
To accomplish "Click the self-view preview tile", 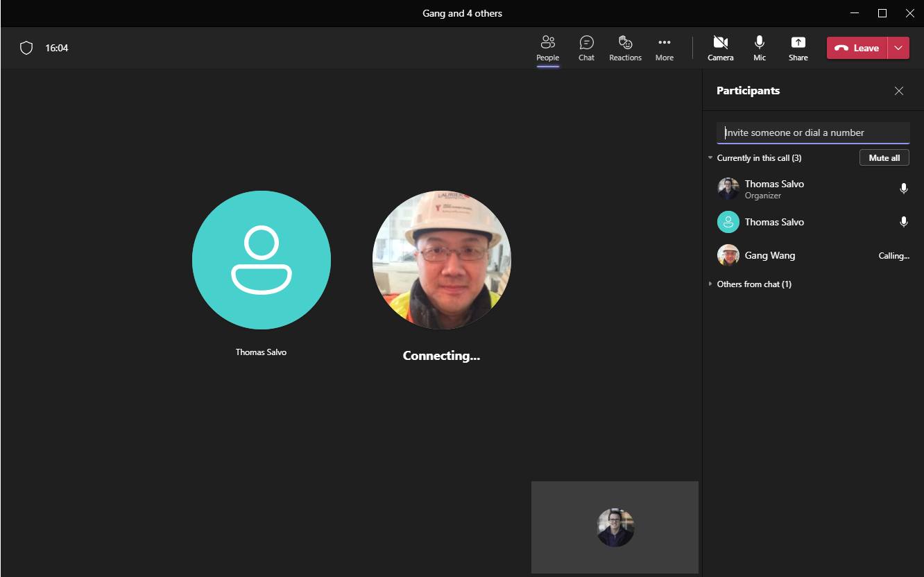I will click(615, 527).
